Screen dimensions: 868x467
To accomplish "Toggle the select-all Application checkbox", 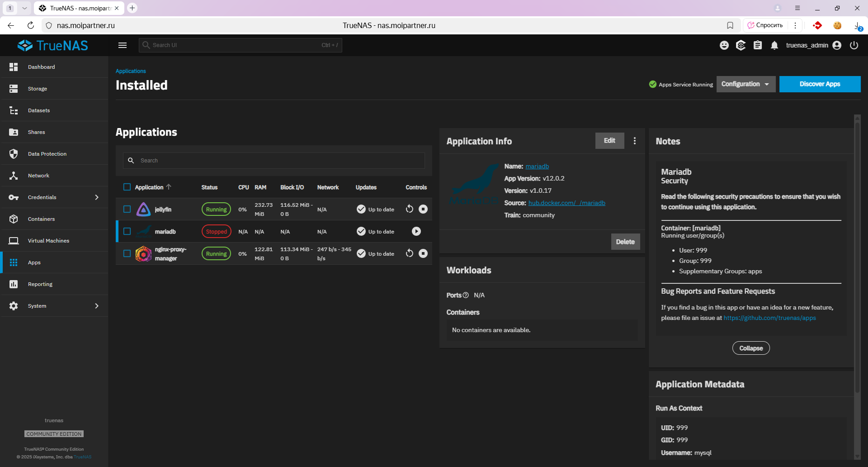I will click(x=127, y=187).
